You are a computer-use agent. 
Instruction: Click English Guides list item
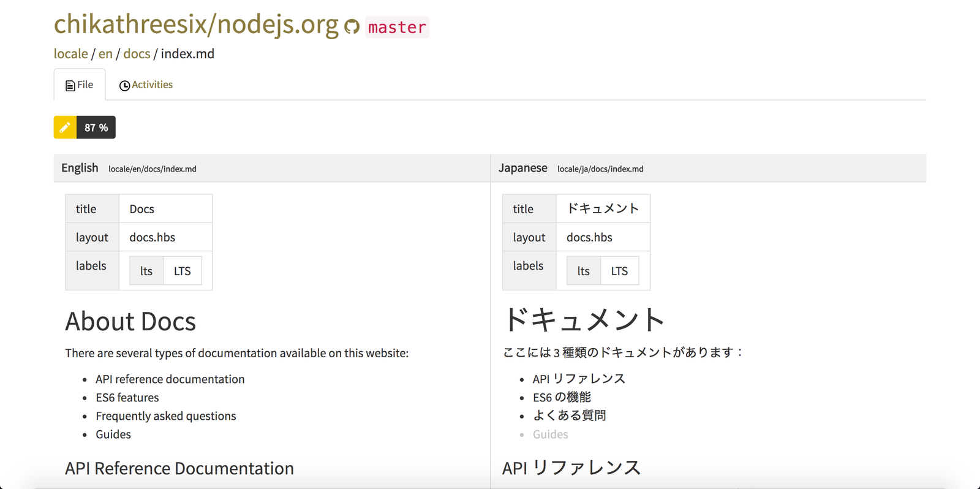(x=113, y=434)
